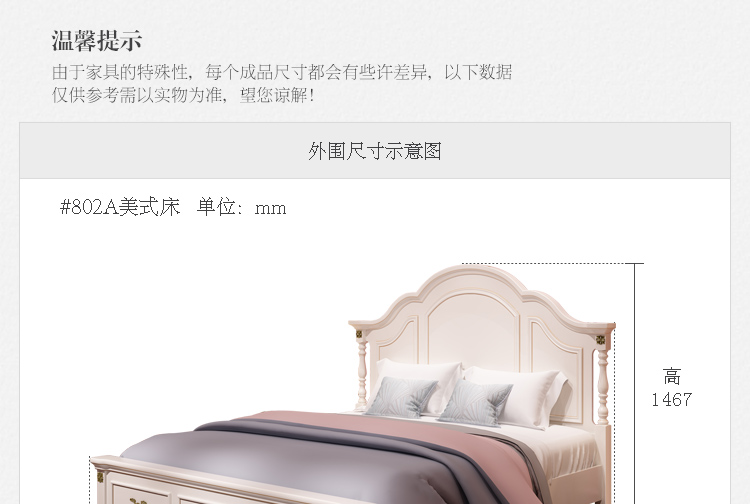Select the 1467 height value
This screenshot has height=504, width=750.
coord(672,399)
